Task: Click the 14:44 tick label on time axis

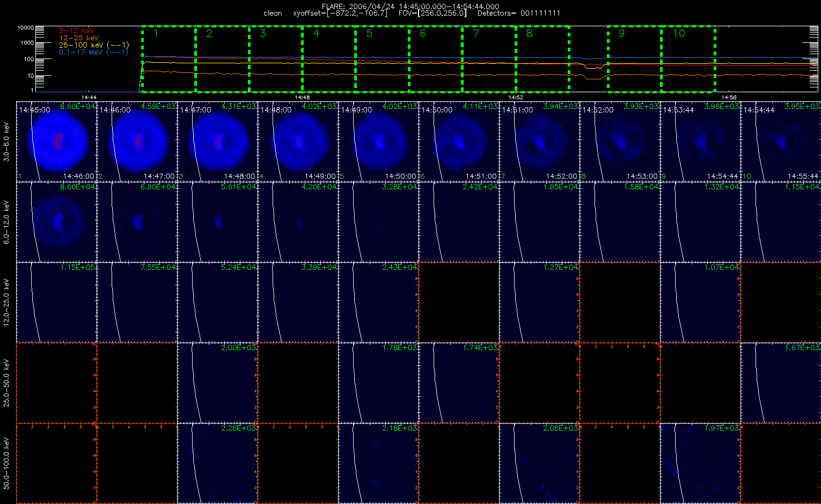Action: pos(89,97)
